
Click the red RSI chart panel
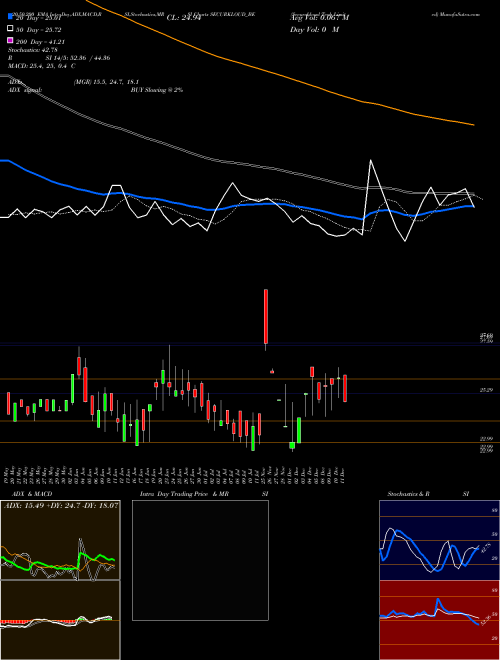tap(439, 620)
